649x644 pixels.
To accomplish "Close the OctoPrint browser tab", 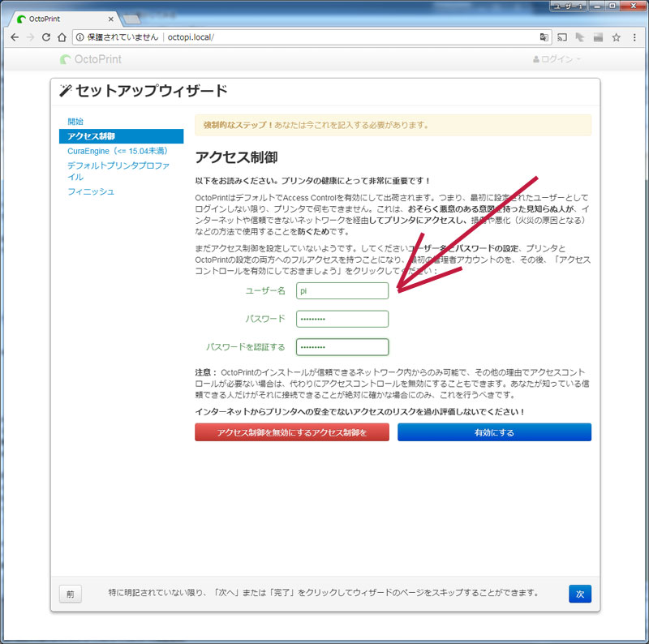I will coord(110,19).
